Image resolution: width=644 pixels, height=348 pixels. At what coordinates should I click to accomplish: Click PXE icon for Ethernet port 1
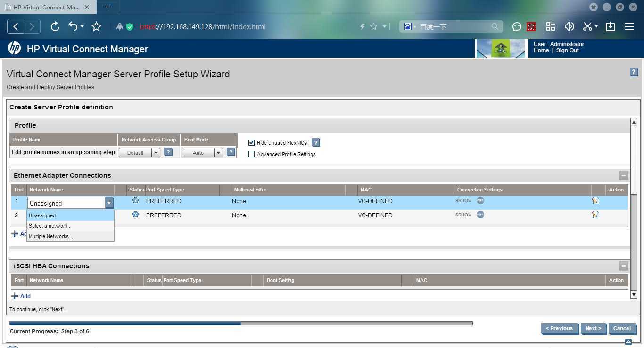[x=480, y=200]
